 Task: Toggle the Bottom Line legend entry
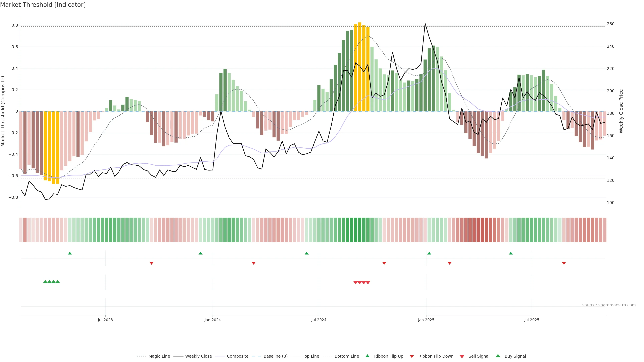point(346,356)
